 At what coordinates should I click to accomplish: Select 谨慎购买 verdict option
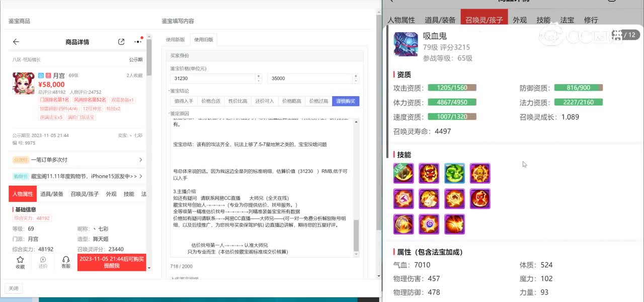point(346,101)
